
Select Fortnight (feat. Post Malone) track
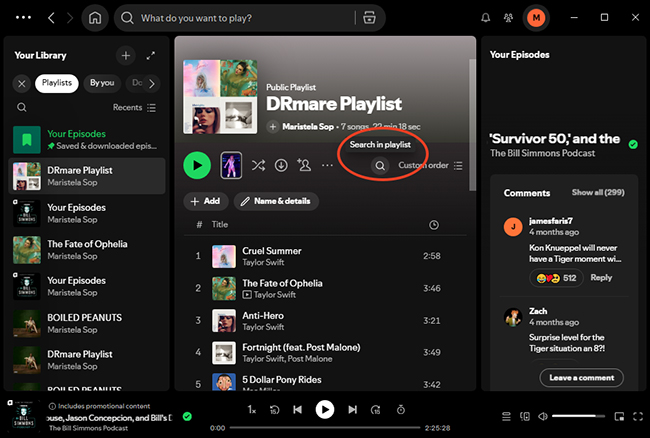click(325, 353)
